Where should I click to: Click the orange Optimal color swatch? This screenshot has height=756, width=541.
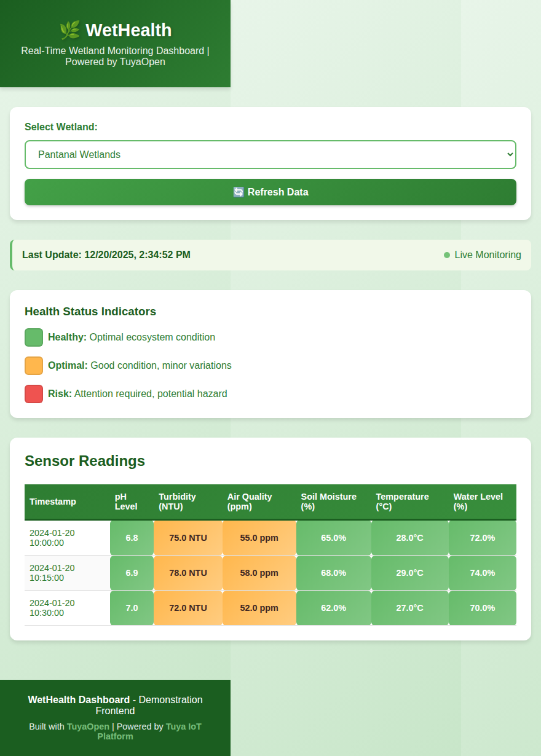[x=34, y=366]
